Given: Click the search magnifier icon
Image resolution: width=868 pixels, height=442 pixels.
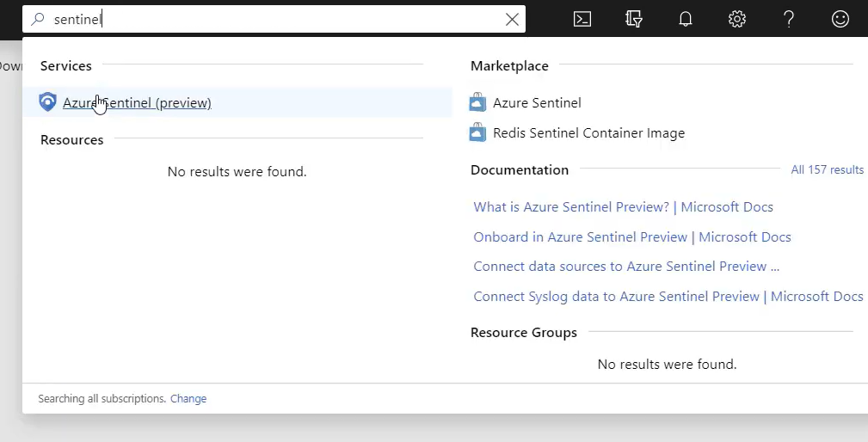Looking at the screenshot, I should coord(37,20).
